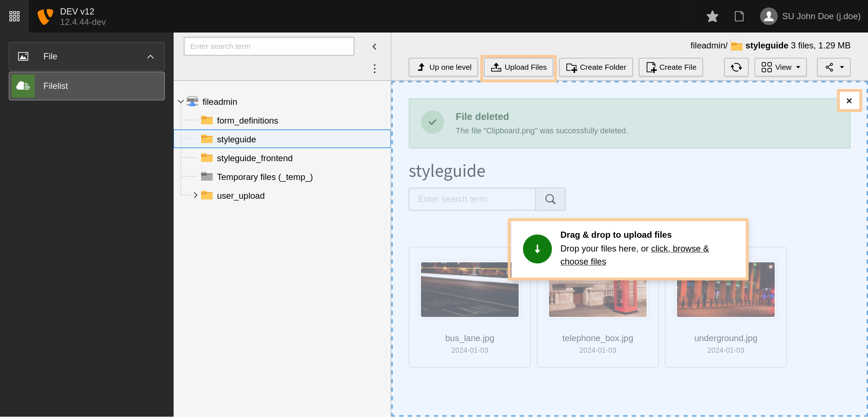Open the opened documents icon in top bar
The width and height of the screenshot is (868, 417).
tap(739, 16)
